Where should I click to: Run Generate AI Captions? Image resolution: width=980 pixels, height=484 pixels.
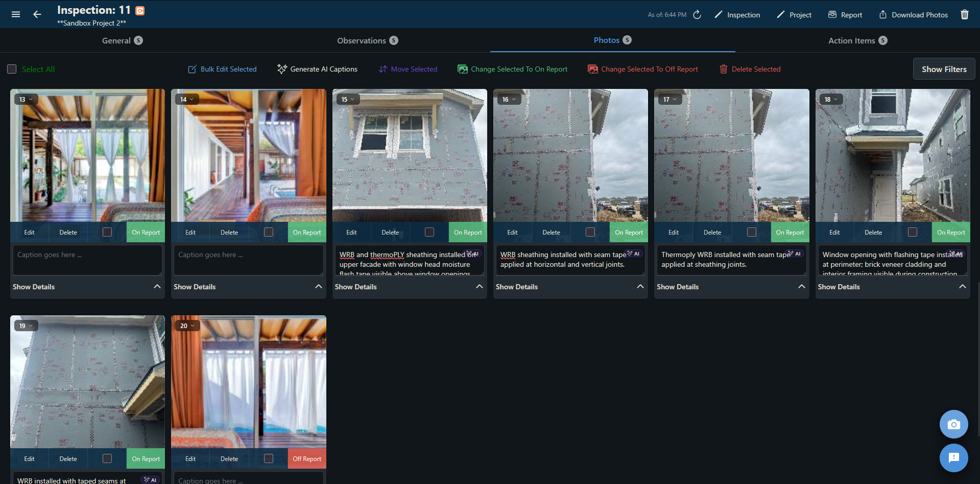coord(317,69)
